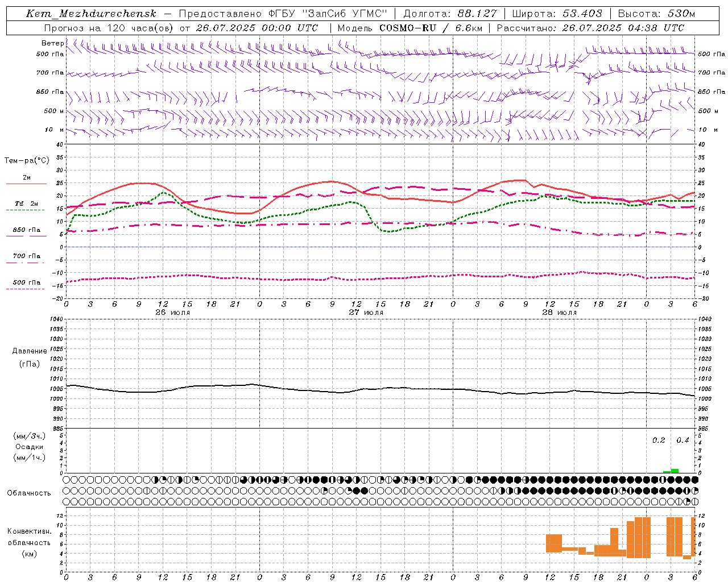Select the Модель COSMO-RU / 6.6км text
The height and width of the screenshot is (582, 728).
tap(410, 27)
